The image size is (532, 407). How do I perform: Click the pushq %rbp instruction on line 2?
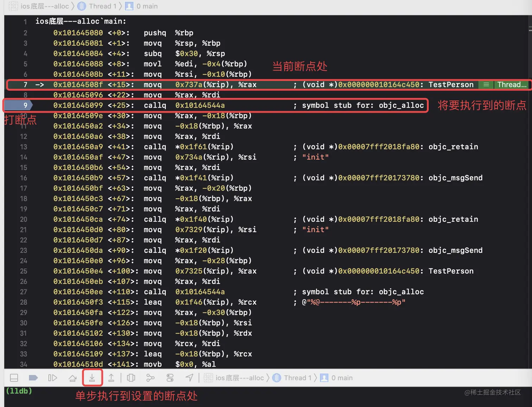coord(169,33)
